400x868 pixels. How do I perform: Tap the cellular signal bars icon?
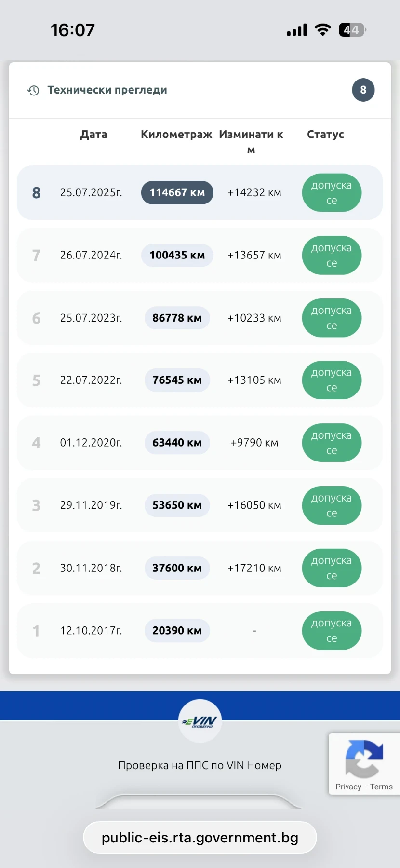[x=297, y=30]
